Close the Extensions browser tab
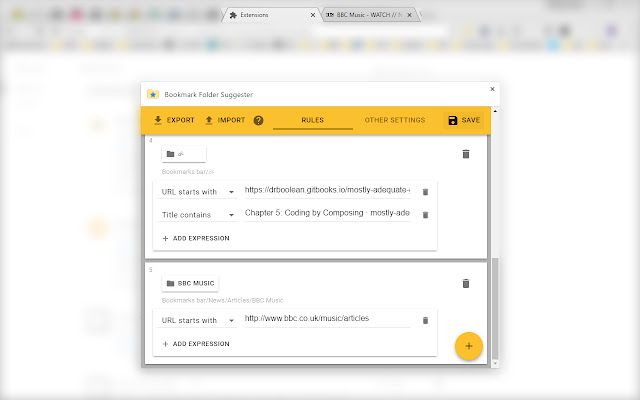This screenshot has height=400, width=640. 313,15
